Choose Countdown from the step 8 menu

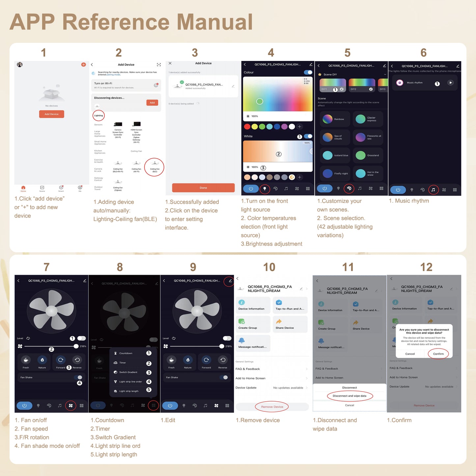click(x=126, y=353)
